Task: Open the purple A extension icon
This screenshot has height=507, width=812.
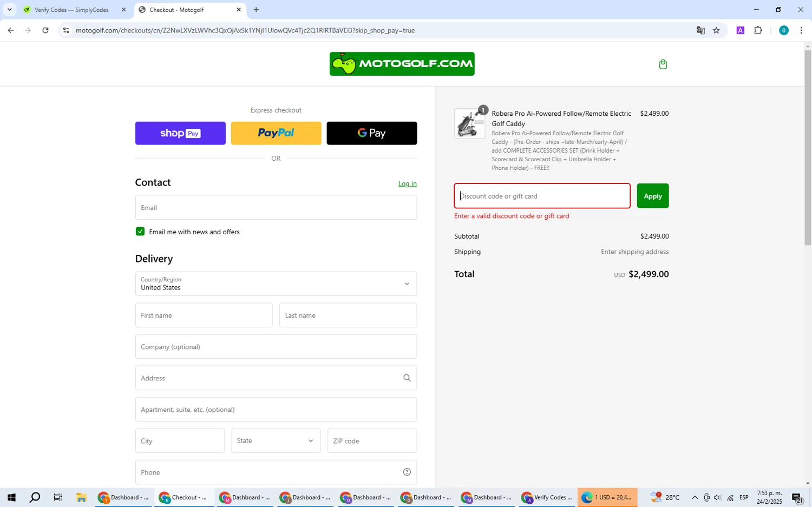Action: 740,30
